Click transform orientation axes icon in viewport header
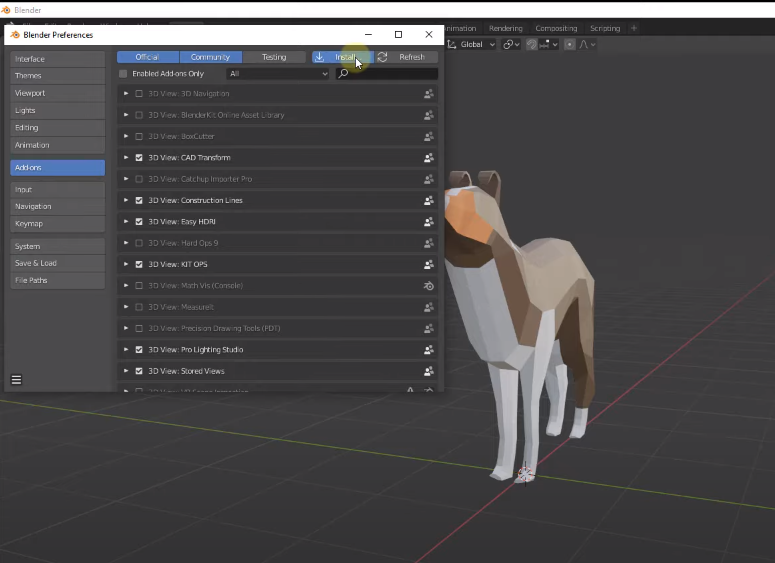This screenshot has height=563, width=775. point(452,44)
